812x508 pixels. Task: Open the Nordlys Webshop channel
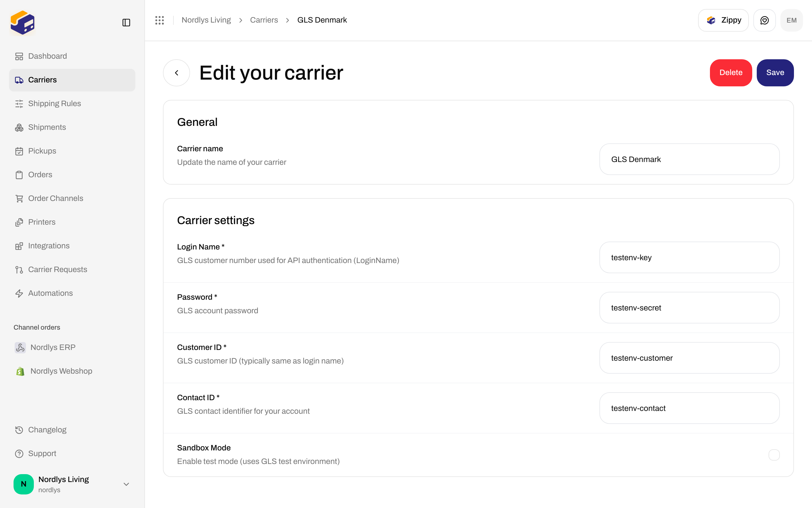[x=72, y=371]
